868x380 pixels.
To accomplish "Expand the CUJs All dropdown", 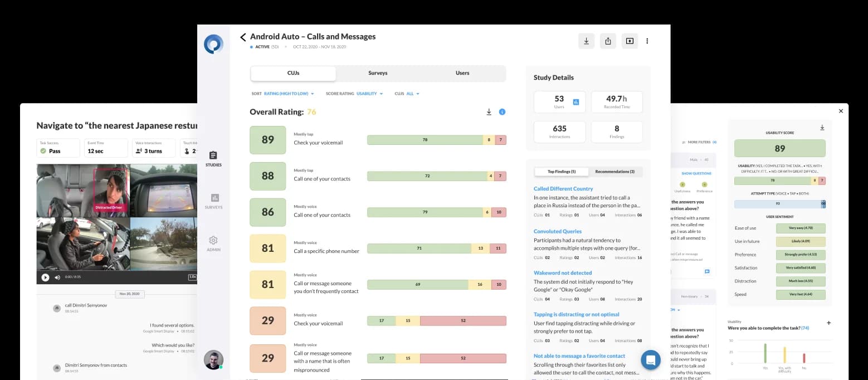I will (407, 94).
